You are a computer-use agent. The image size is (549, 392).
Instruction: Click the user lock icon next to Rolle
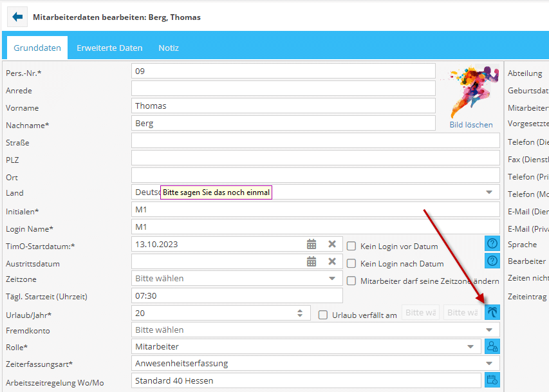click(492, 346)
